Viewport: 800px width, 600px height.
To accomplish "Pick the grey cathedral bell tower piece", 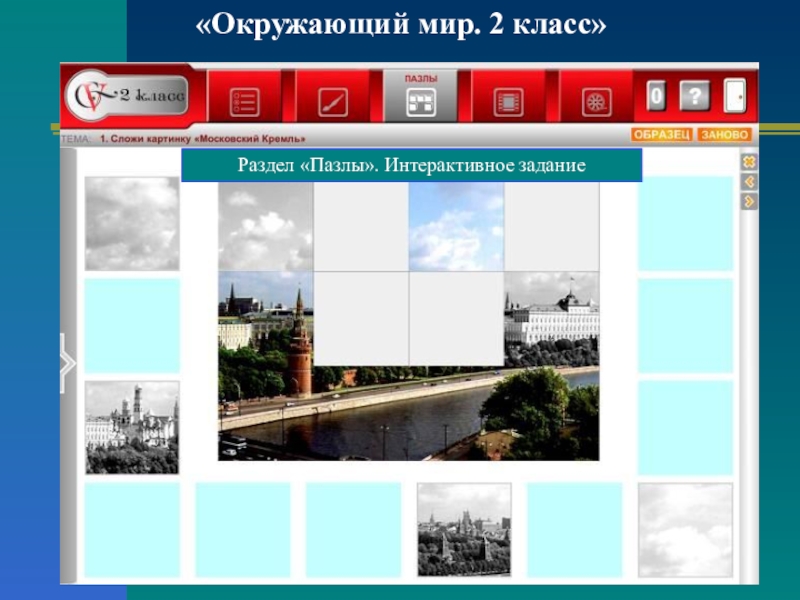I will point(132,428).
